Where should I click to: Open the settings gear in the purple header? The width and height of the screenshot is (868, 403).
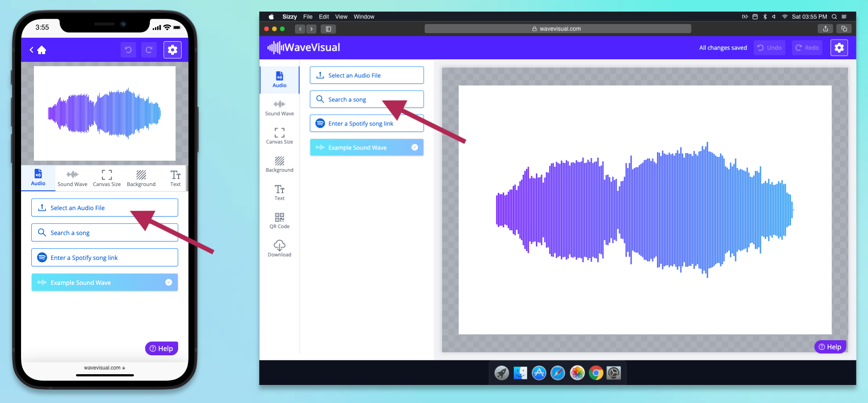point(839,48)
